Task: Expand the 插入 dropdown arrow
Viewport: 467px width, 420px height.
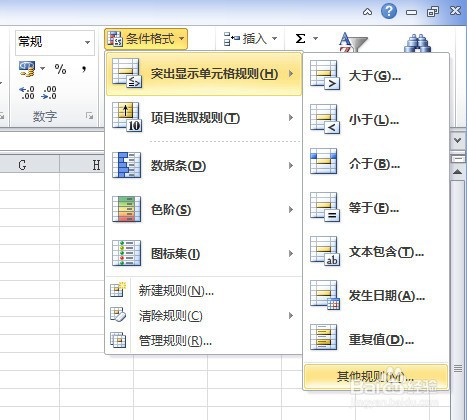Action: click(x=274, y=39)
